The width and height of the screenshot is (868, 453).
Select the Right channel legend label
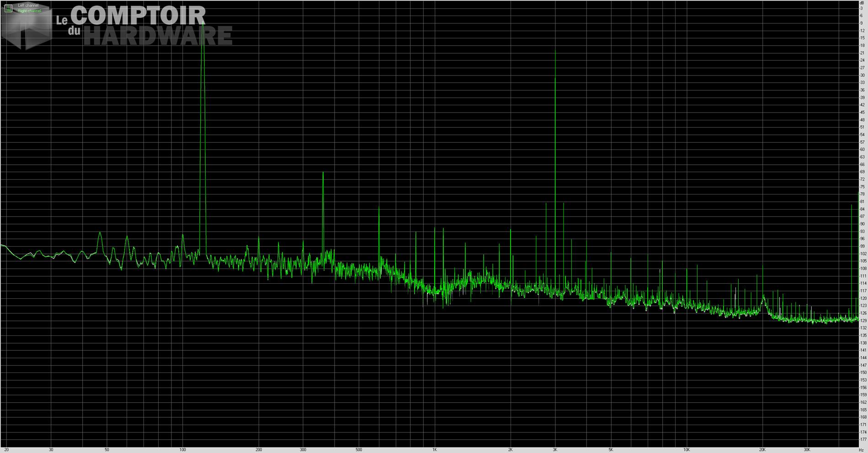point(29,11)
